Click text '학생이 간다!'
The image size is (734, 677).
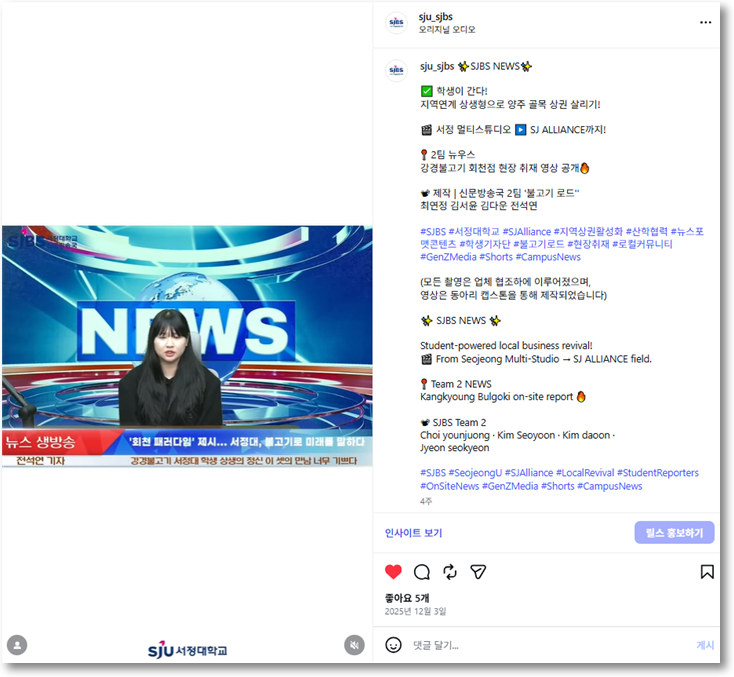(462, 91)
